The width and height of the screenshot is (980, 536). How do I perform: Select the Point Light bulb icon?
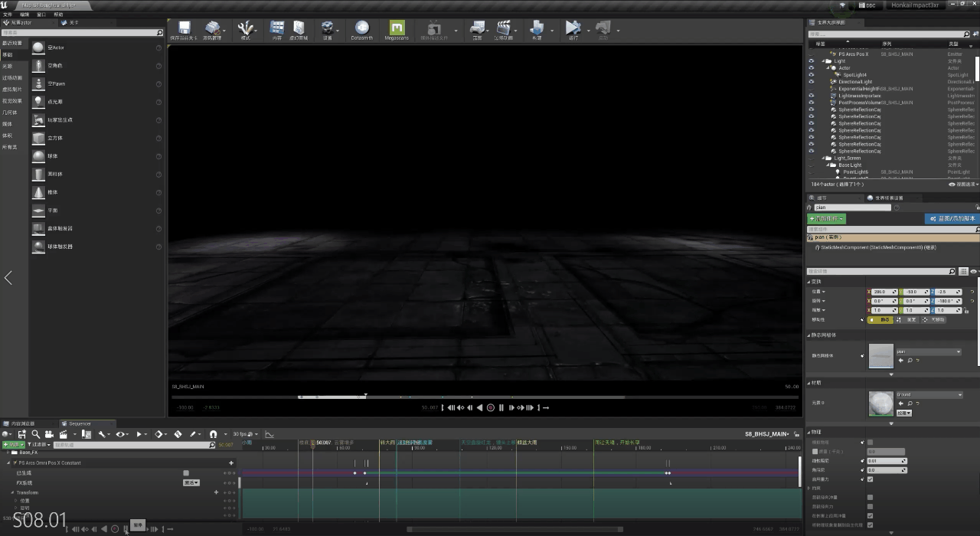38,102
